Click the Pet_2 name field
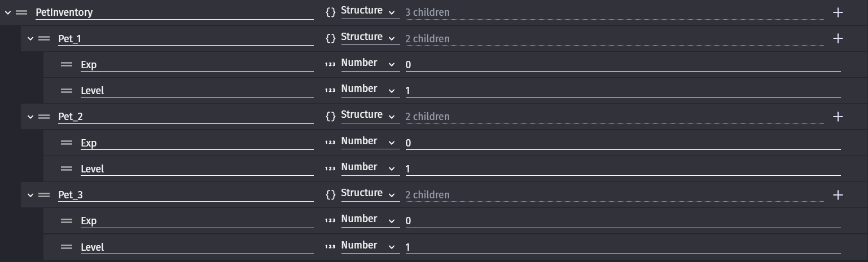Viewport: 868px width, 262px height. click(x=185, y=117)
